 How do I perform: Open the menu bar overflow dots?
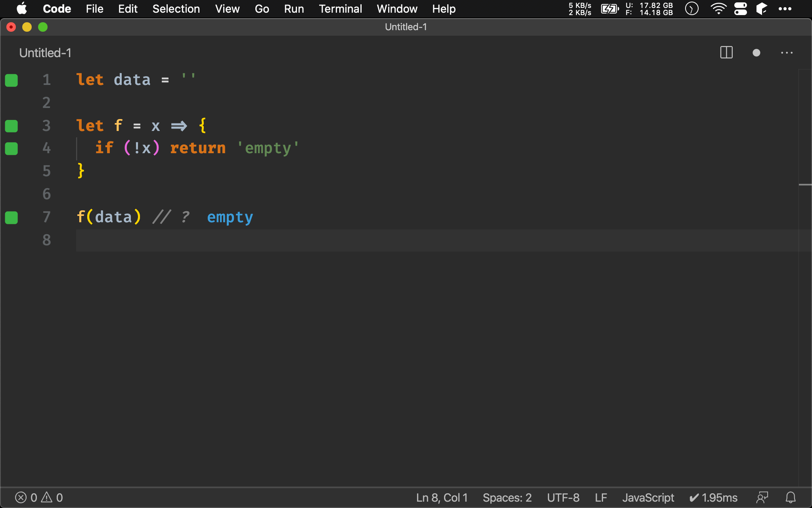click(785, 9)
